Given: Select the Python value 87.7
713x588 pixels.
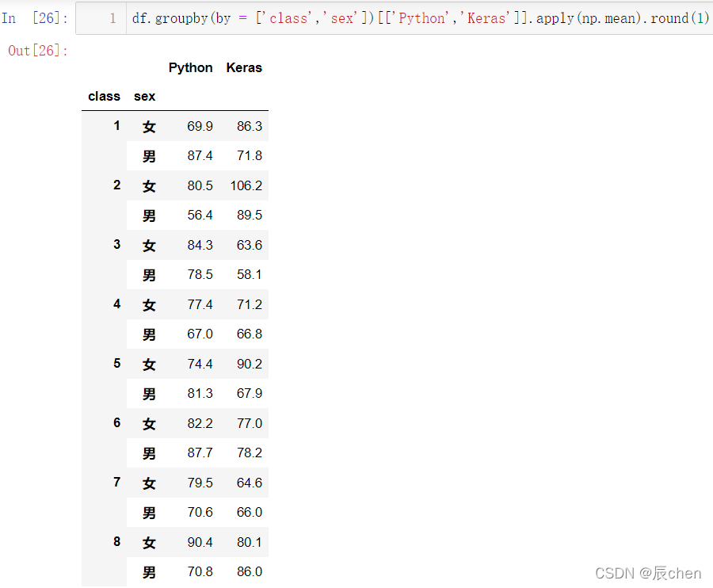Looking at the screenshot, I should click(x=200, y=452).
